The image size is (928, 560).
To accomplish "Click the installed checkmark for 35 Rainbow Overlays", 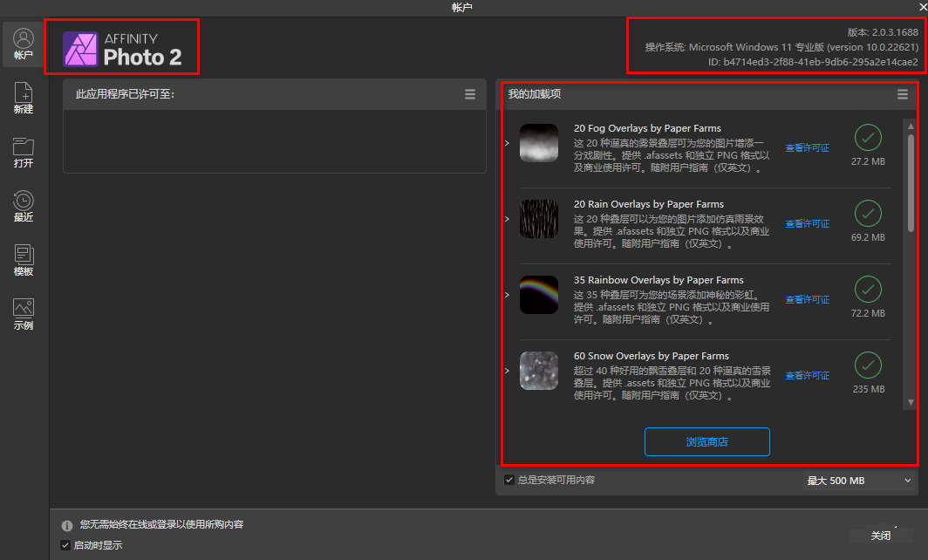I will (868, 289).
